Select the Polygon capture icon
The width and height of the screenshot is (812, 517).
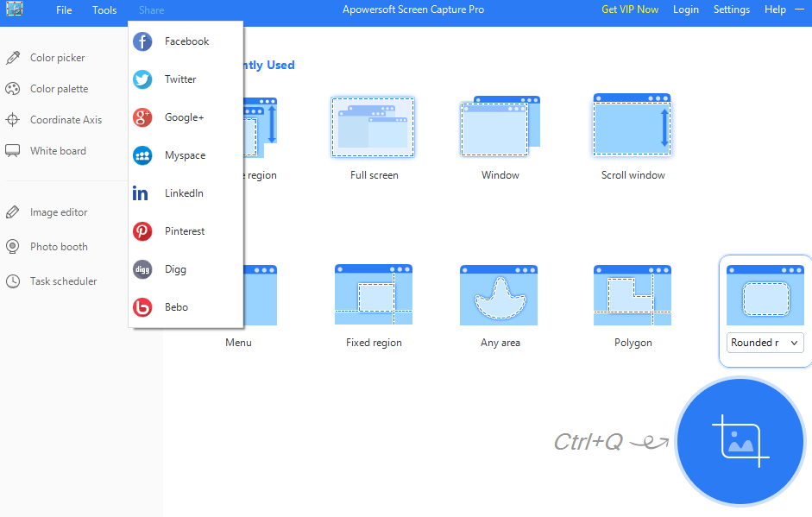point(633,295)
